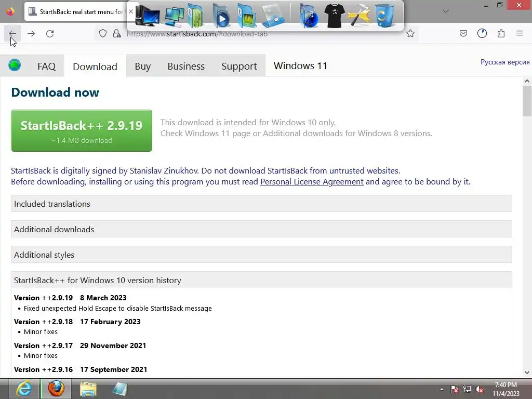Screen dimensions: 532x399
Task: Open the Pictures folder icon in the dock
Action: [x=247, y=16]
